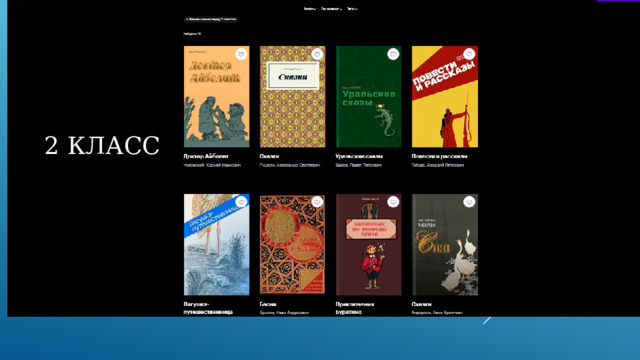Click heart icon on Повести и рассказы cover

tap(469, 54)
